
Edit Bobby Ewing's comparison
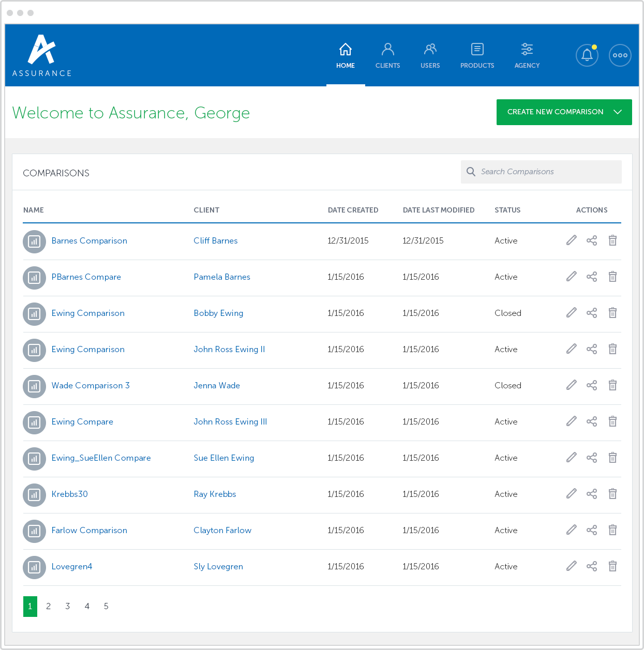click(x=571, y=313)
